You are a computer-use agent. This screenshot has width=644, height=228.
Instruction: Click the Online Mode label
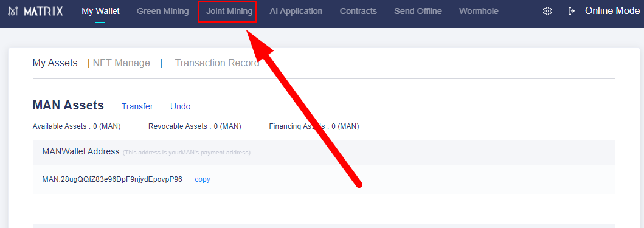click(612, 11)
